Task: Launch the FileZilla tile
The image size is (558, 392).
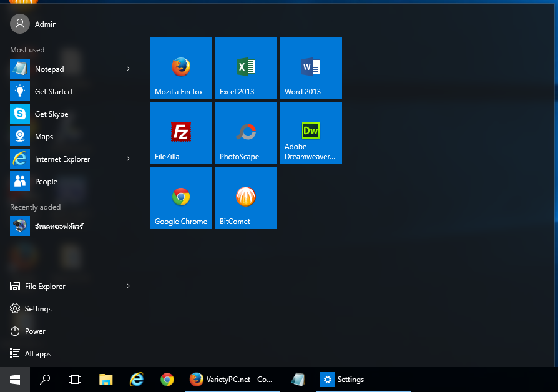Action: pyautogui.click(x=181, y=133)
